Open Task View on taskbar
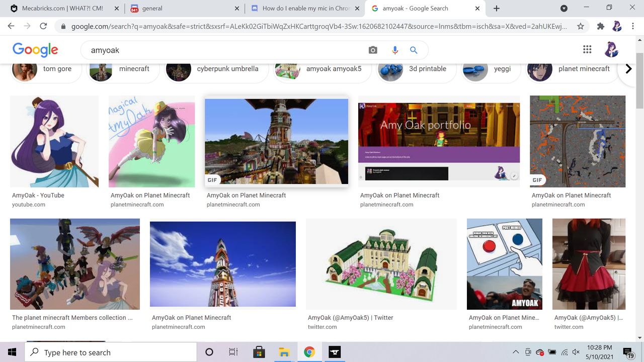 [233, 352]
